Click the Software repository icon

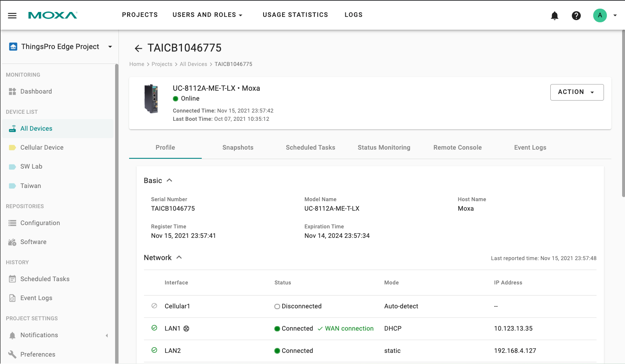point(12,242)
